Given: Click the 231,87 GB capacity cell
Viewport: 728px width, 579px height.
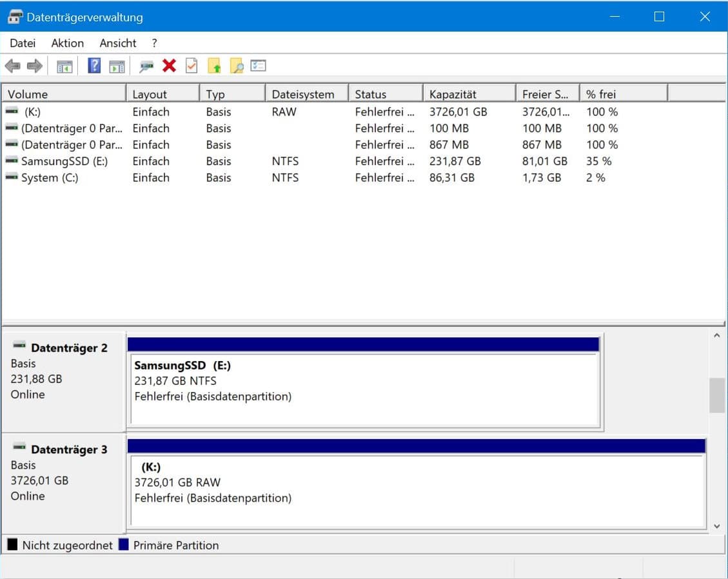Looking at the screenshot, I should 455,161.
